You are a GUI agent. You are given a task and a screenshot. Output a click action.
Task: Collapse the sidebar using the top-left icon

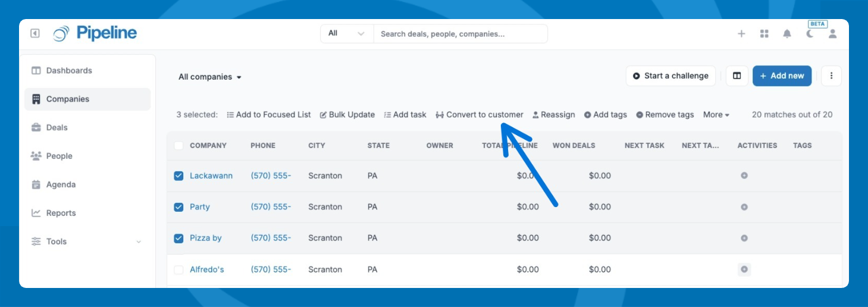35,33
